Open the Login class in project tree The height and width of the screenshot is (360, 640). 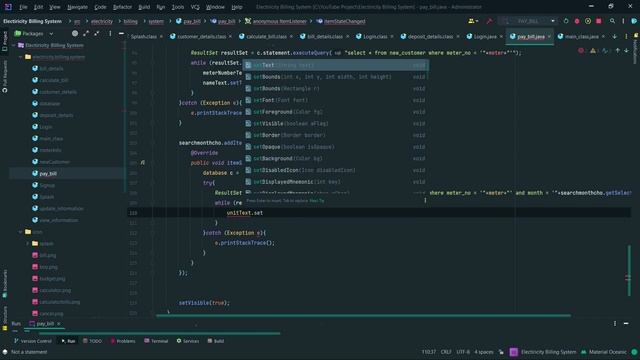point(45,127)
